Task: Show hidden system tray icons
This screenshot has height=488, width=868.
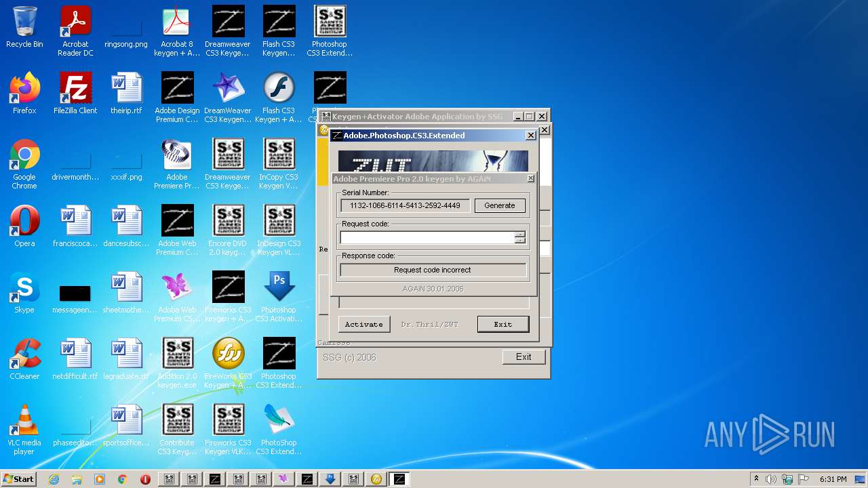Action: pos(756,479)
